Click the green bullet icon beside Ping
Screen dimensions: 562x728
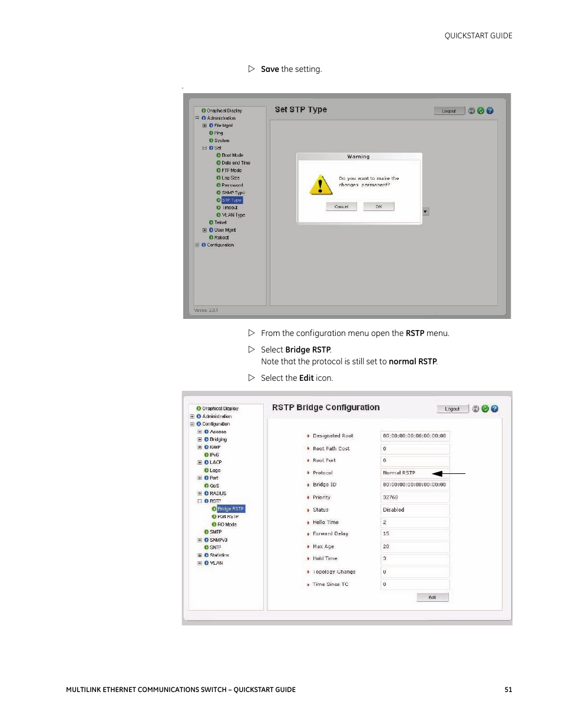point(211,133)
